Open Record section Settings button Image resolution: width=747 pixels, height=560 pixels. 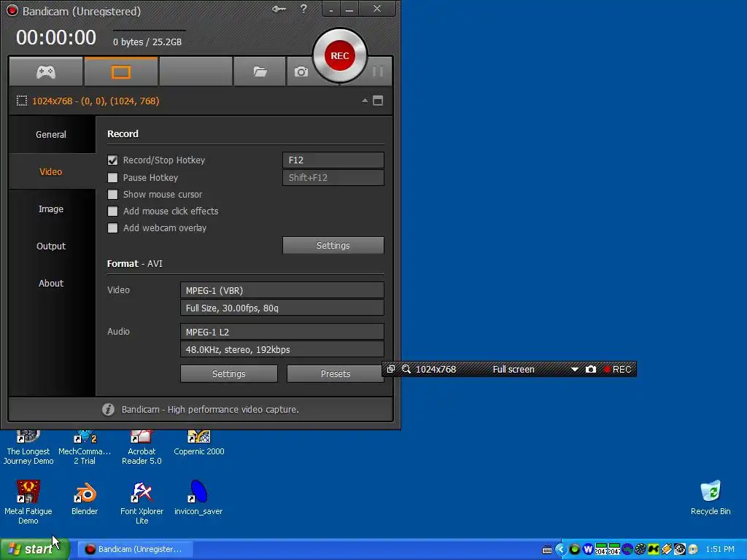point(333,245)
